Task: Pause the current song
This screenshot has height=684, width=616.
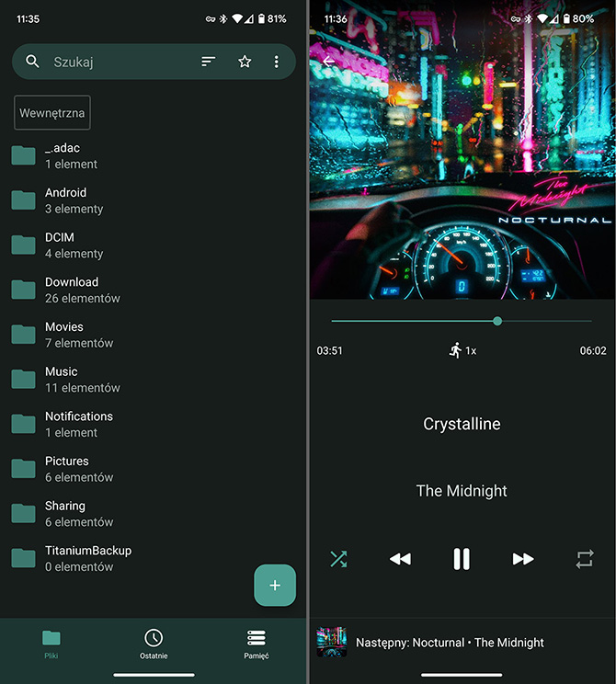Action: (x=462, y=559)
